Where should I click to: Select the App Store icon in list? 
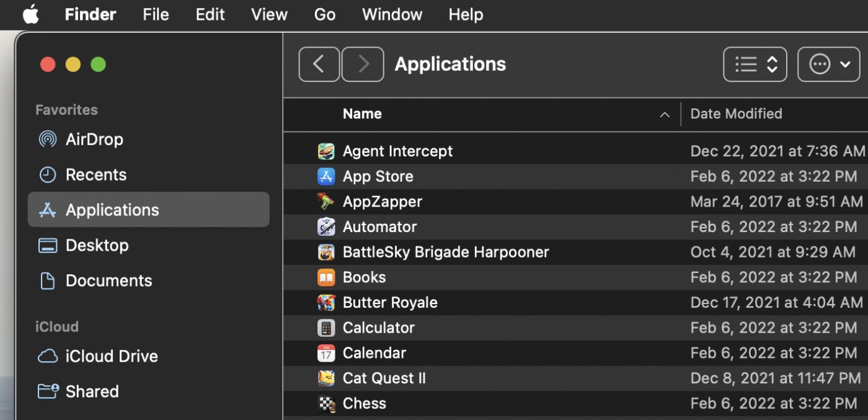pos(326,177)
